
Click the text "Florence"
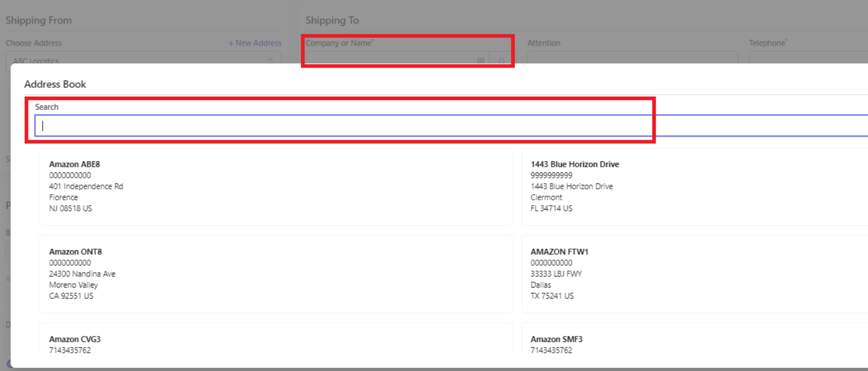click(x=64, y=198)
